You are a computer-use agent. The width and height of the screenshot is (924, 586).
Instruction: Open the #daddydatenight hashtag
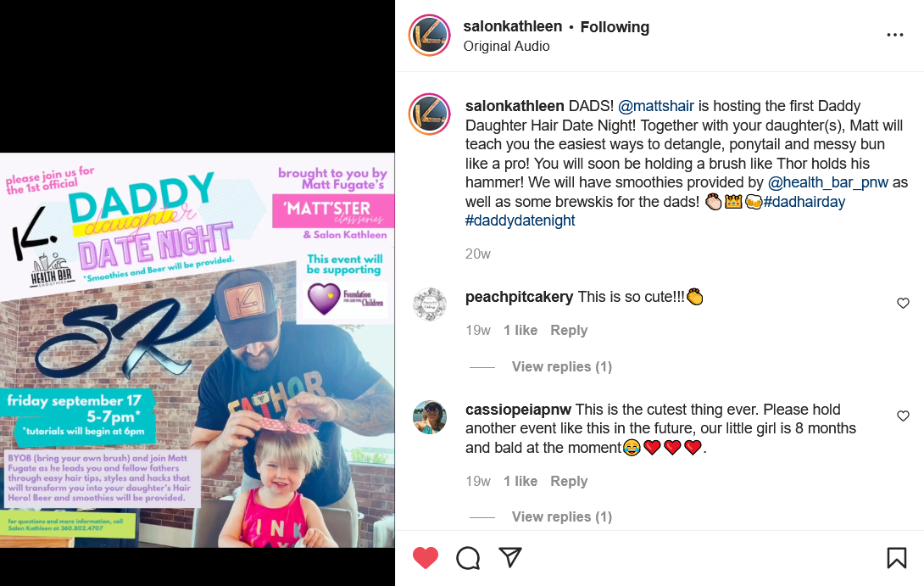coord(520,220)
